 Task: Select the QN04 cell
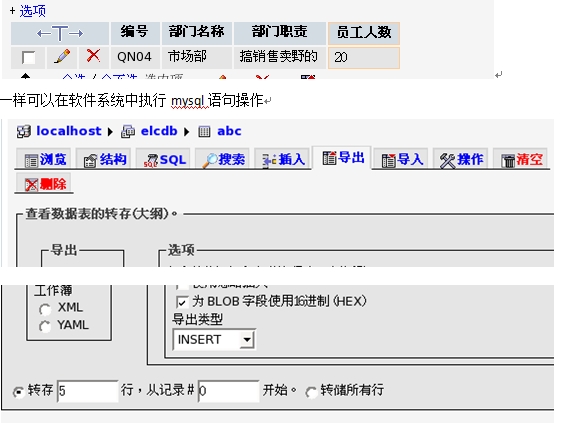click(x=134, y=57)
